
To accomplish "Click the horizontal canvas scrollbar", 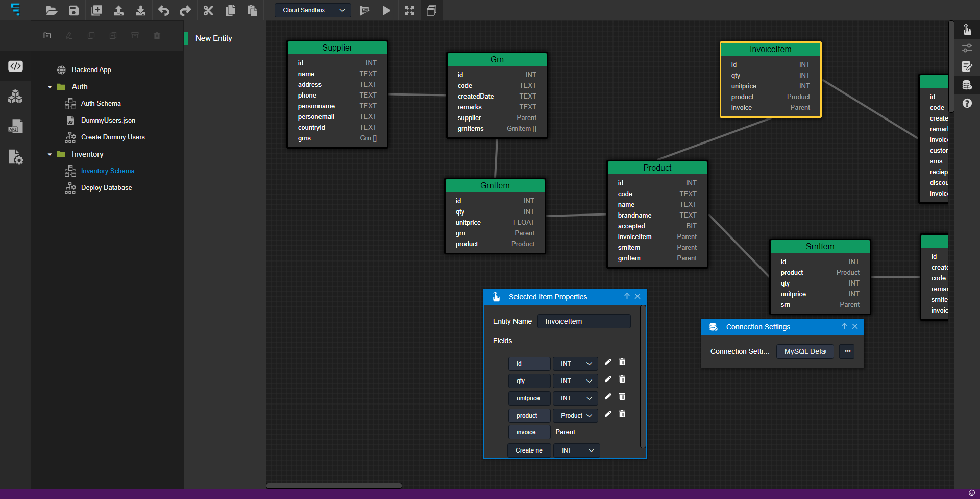I will tap(334, 486).
